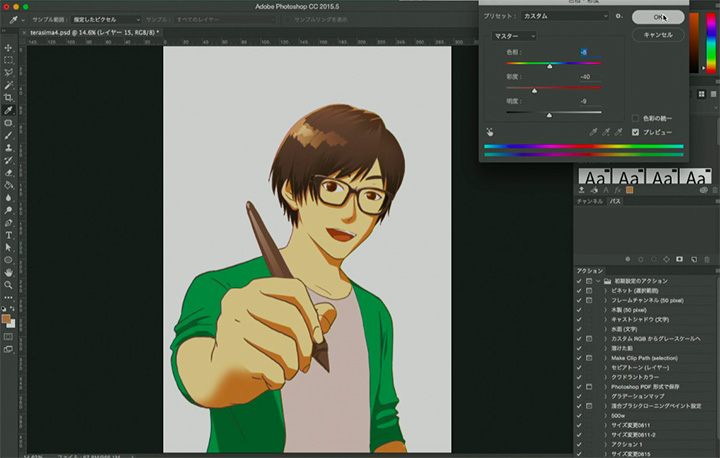The image size is (720, 458).
Task: Click the preset options gear icon
Action: tap(619, 16)
